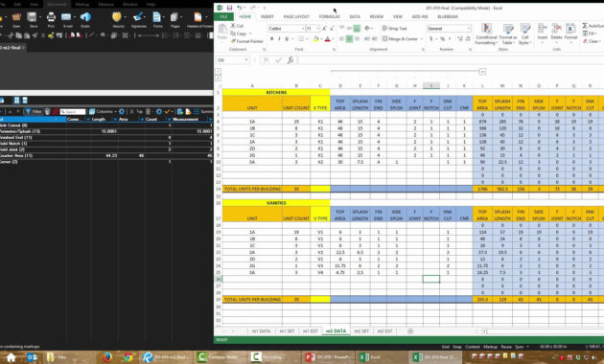Open the Columns dropdown in Markups list
The width and height of the screenshot is (604, 364).
coord(103,111)
